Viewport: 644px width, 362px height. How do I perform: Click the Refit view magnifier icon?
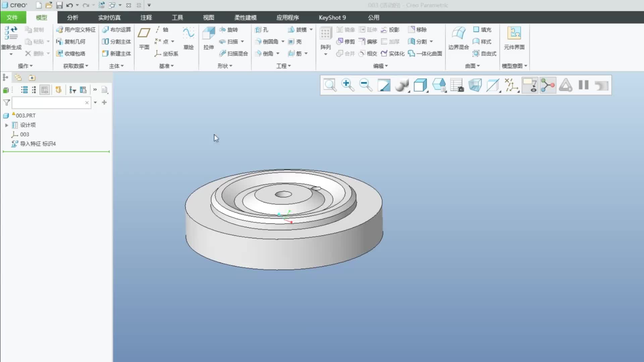(330, 85)
